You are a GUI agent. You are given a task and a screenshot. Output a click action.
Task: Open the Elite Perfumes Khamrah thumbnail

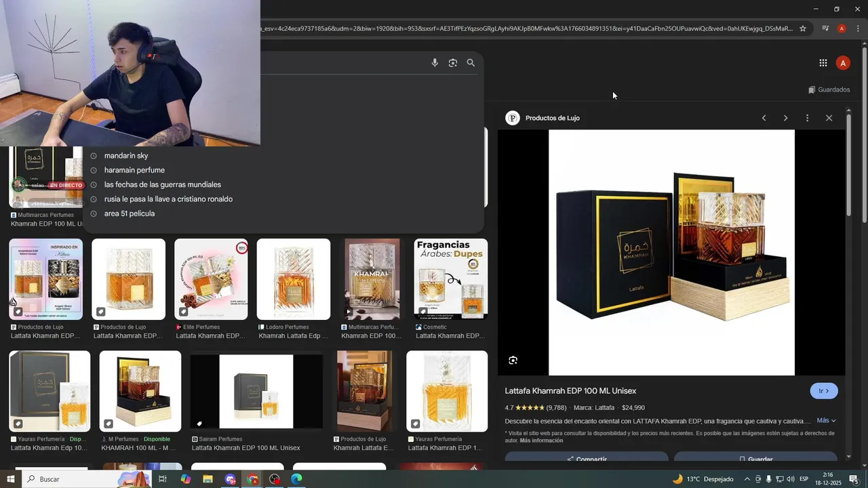click(211, 279)
